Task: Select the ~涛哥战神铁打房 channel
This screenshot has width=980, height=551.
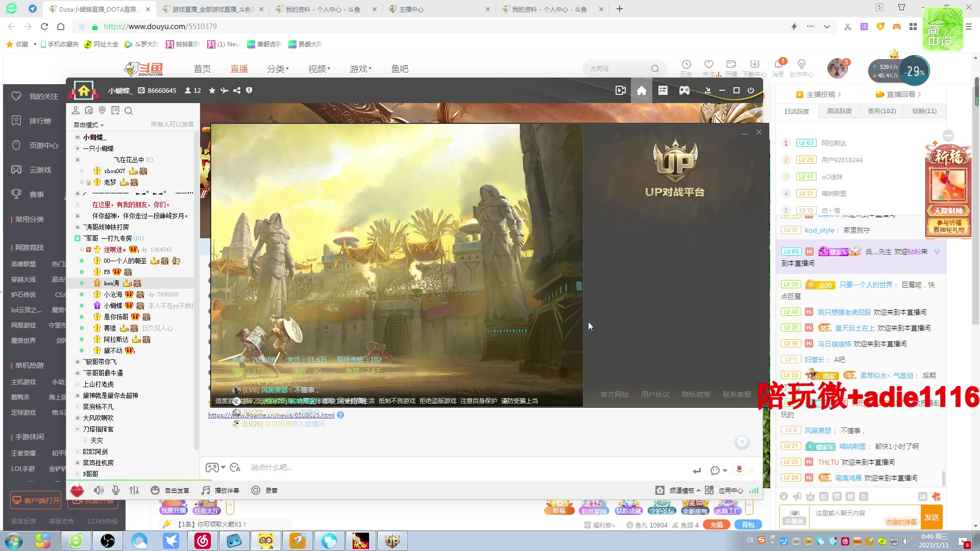Action: [x=106, y=227]
